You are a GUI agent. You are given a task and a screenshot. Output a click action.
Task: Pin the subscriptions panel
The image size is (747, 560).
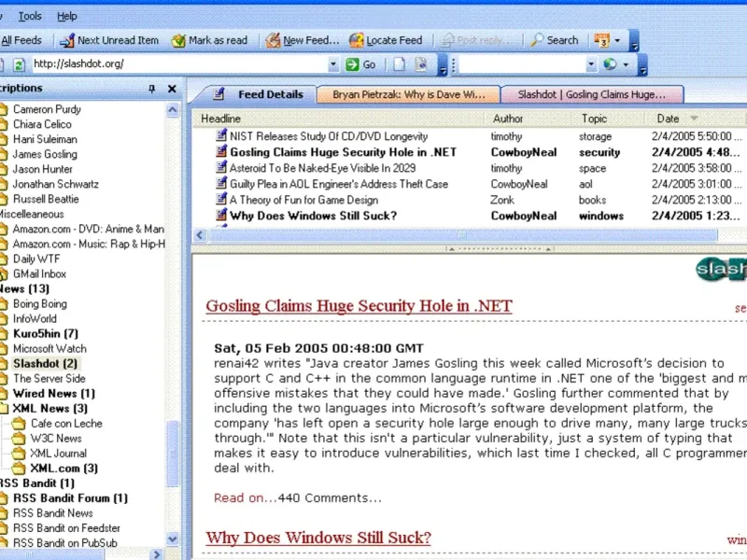152,89
